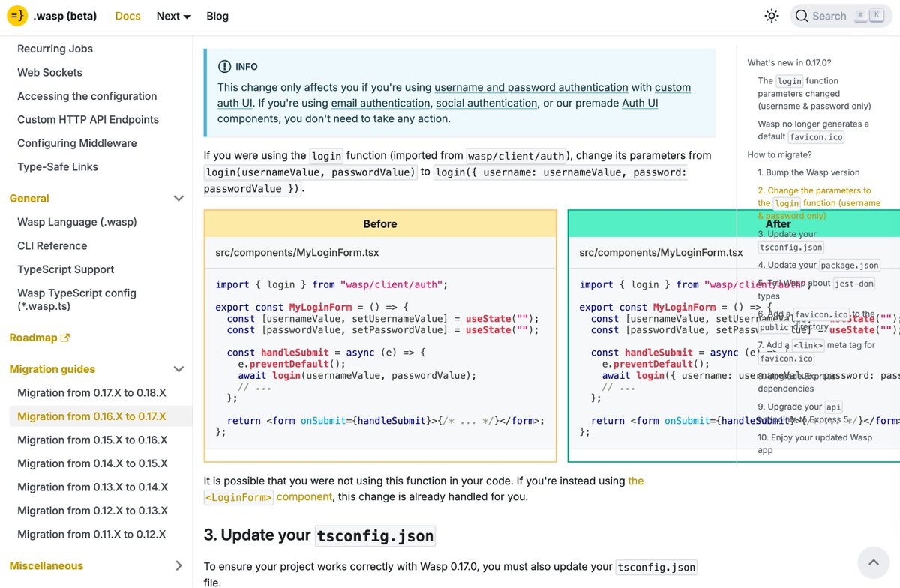
Task: Open the Docs nav item
Action: point(127,16)
